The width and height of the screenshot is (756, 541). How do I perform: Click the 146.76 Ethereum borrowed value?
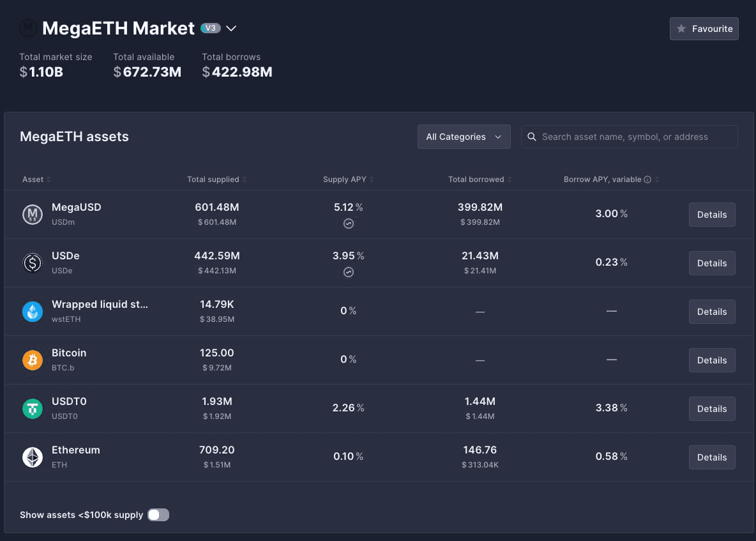point(480,450)
